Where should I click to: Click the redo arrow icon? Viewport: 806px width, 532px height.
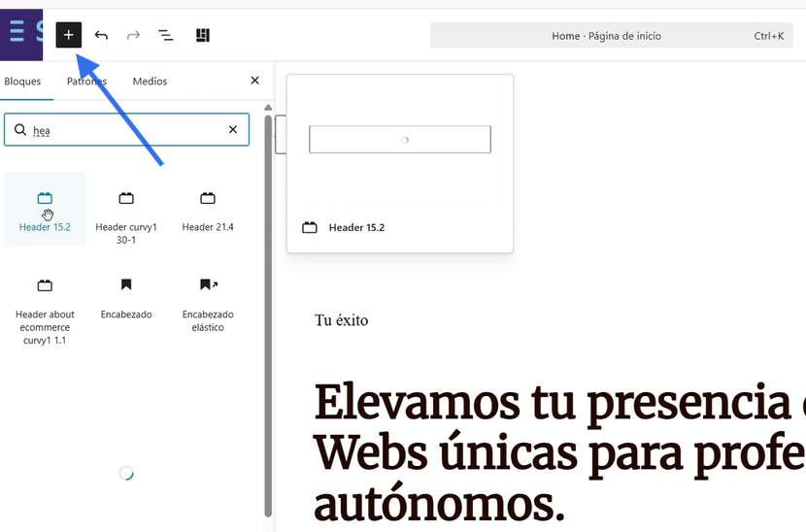click(133, 35)
